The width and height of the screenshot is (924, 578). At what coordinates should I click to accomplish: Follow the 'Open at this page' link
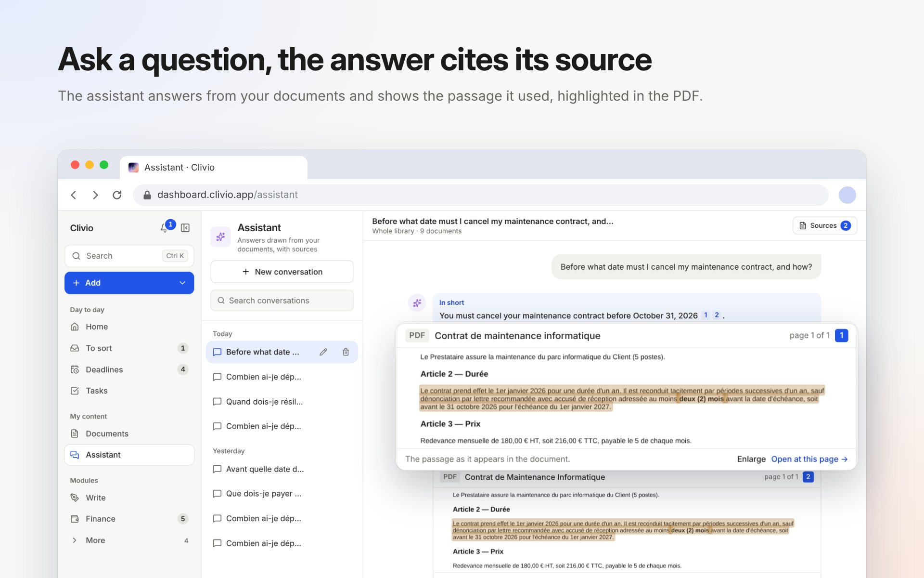[809, 459]
